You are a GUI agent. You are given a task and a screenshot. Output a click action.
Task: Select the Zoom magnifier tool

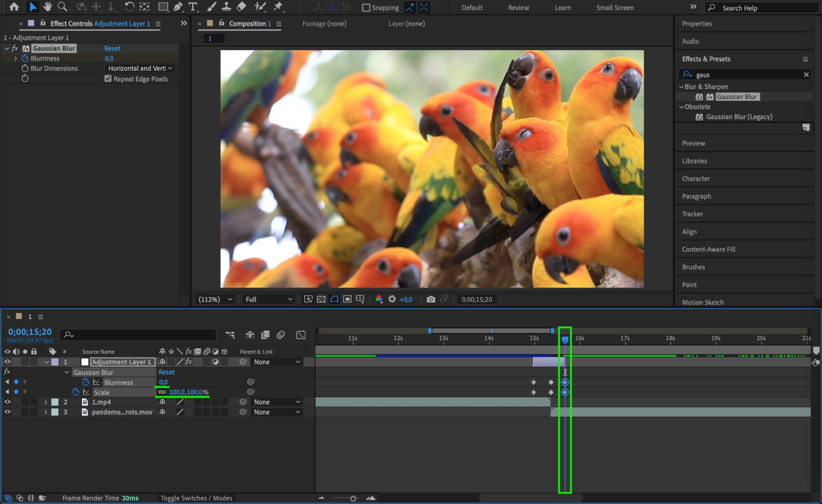(62, 7)
